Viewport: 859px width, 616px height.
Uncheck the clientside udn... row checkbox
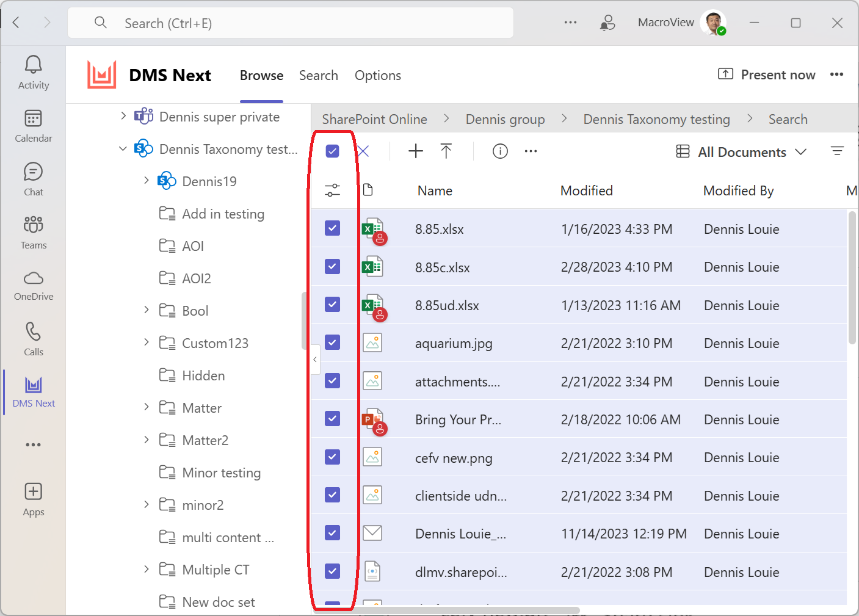(332, 495)
